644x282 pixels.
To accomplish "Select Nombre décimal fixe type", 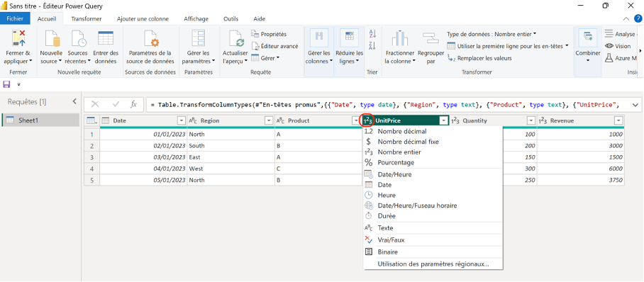I will coord(433,142).
